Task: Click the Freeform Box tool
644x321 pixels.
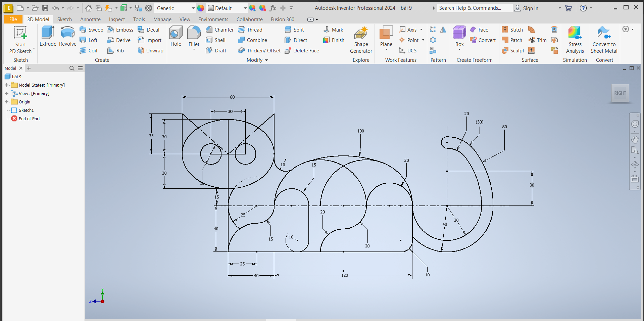Action: coord(459,36)
